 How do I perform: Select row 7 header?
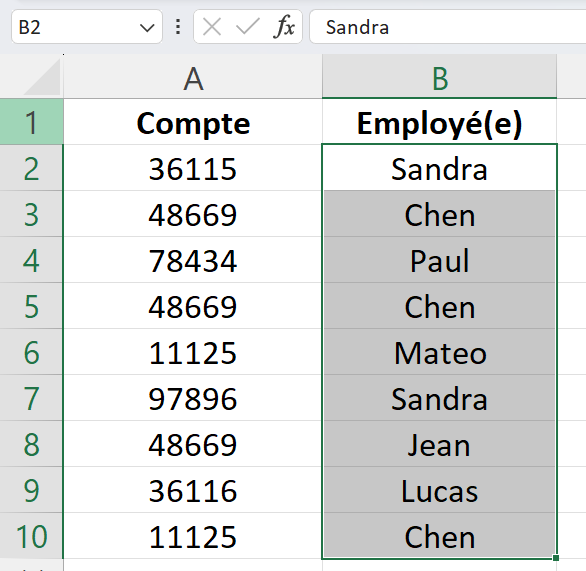31,398
